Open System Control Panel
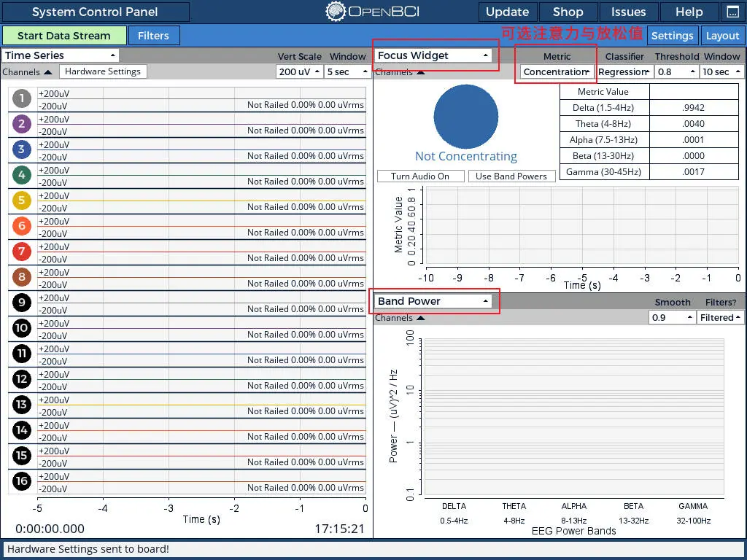 tap(95, 12)
